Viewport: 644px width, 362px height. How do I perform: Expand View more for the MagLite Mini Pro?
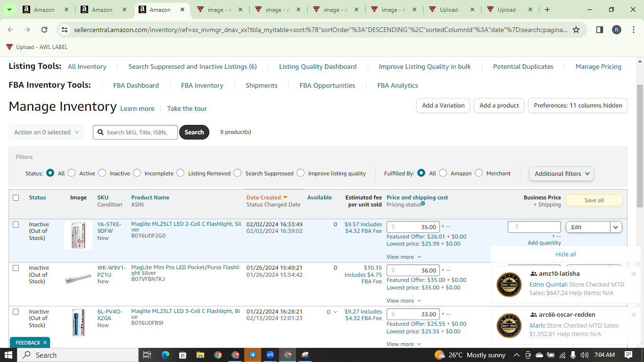tap(404, 301)
